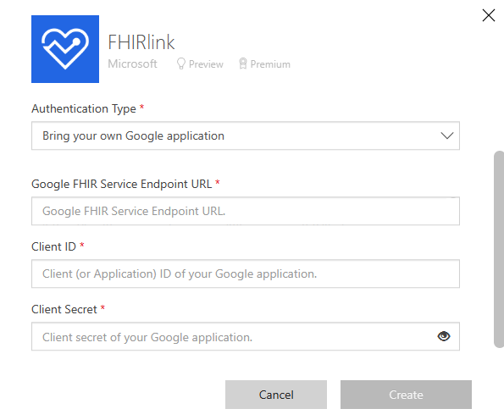Click the Microsoft publisher label
This screenshot has width=504, height=420.
pyautogui.click(x=132, y=64)
